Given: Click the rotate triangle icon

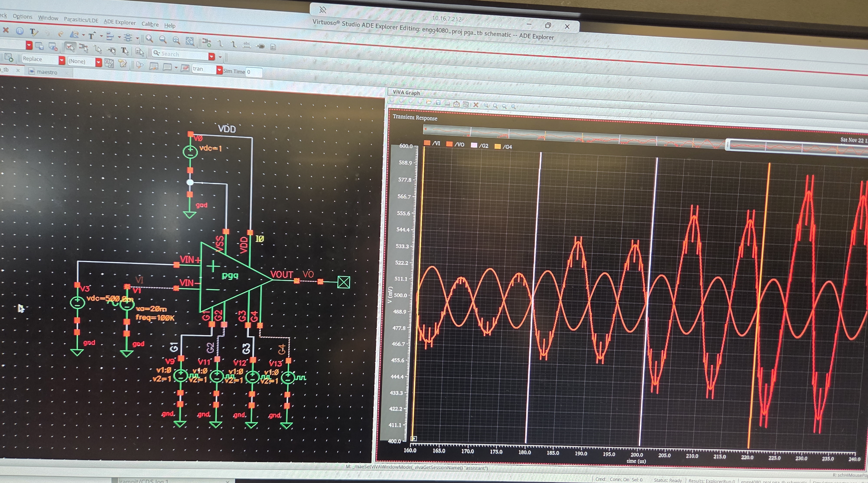Looking at the screenshot, I should pyautogui.click(x=74, y=34).
